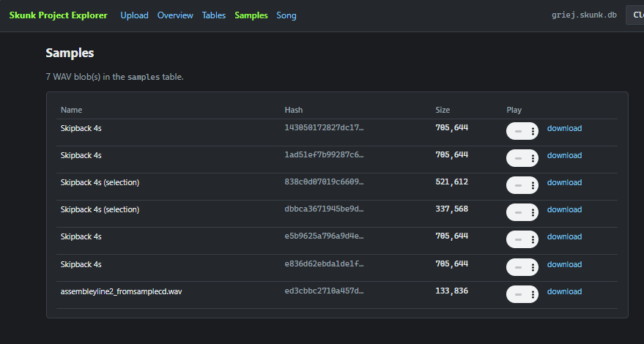Download sample with hash 143050172827dc17
This screenshot has width=644, height=344.
pos(564,128)
